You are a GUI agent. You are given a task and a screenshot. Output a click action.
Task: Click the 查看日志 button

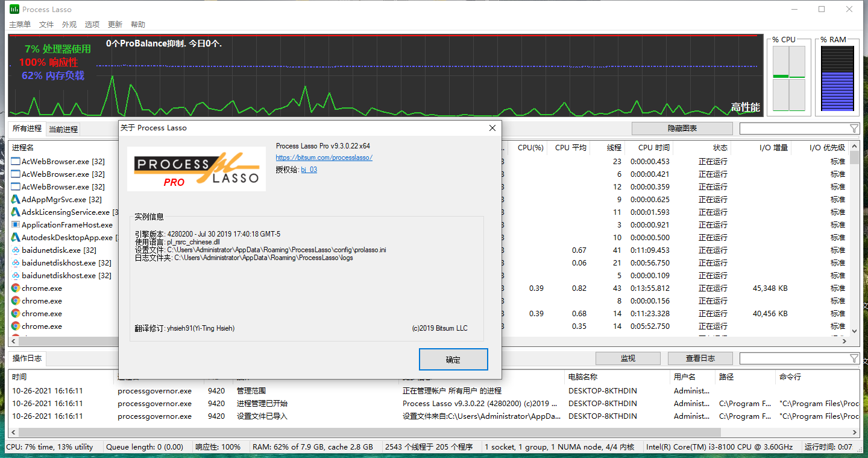(x=700, y=358)
